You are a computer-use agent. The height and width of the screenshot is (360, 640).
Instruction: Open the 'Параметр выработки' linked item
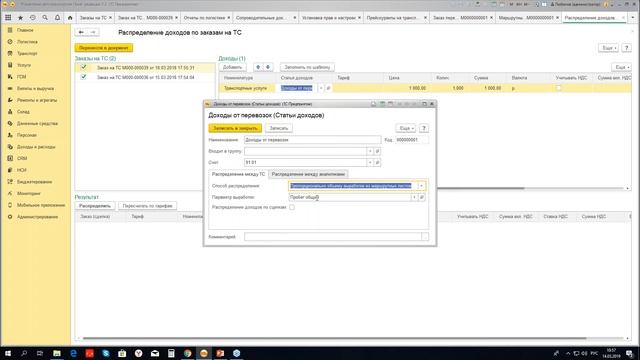pos(422,197)
